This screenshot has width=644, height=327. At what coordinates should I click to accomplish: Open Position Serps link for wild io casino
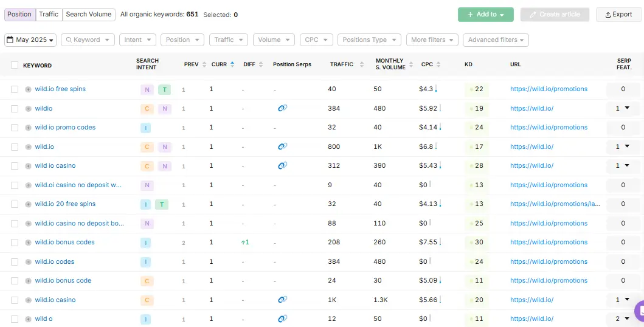282,165
